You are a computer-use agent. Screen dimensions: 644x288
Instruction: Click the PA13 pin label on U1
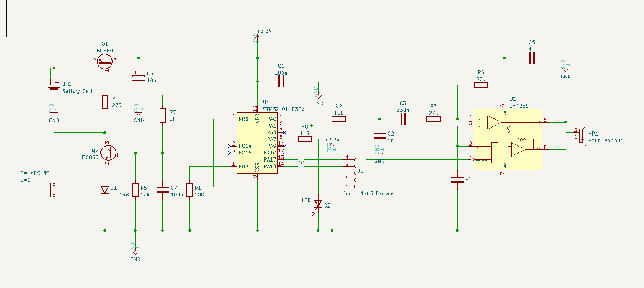pos(270,159)
